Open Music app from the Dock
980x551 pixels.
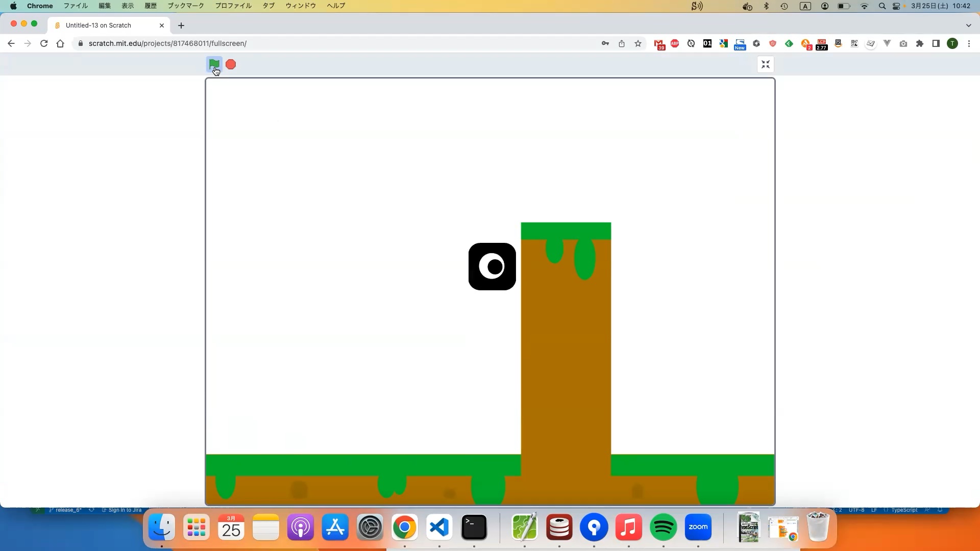pyautogui.click(x=629, y=528)
